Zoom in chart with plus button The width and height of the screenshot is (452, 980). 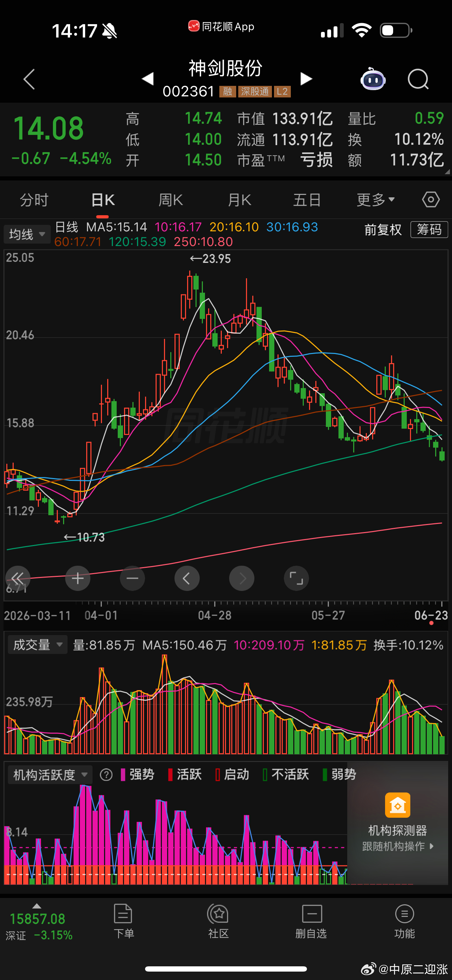(78, 578)
